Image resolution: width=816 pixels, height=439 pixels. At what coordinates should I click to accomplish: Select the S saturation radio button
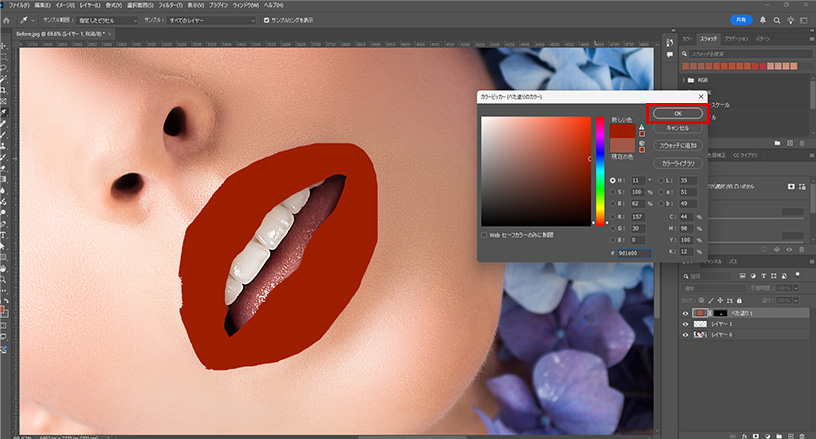tap(613, 190)
